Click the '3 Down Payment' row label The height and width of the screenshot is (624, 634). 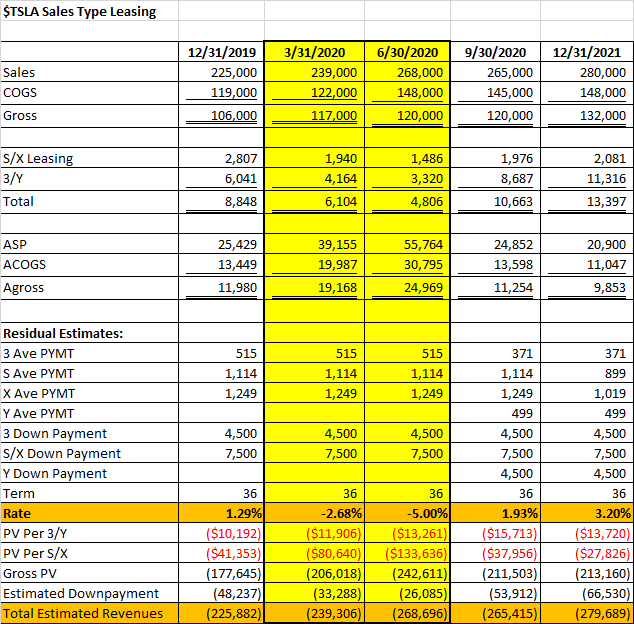pyautogui.click(x=55, y=434)
